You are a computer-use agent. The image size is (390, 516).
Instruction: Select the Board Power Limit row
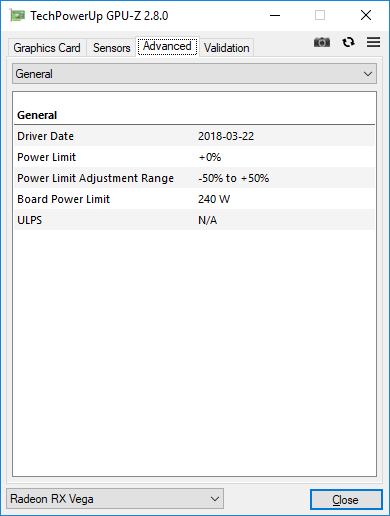tap(195, 199)
